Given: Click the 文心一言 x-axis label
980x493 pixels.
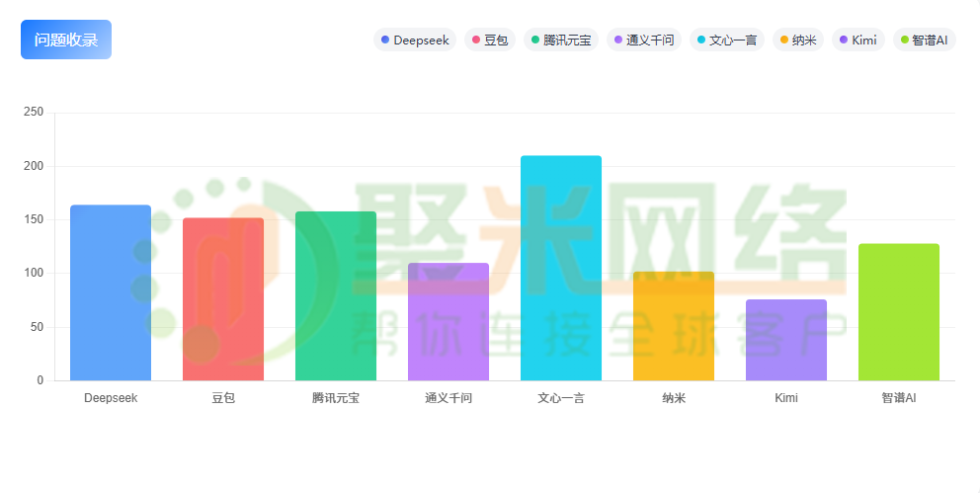Looking at the screenshot, I should click(561, 398).
